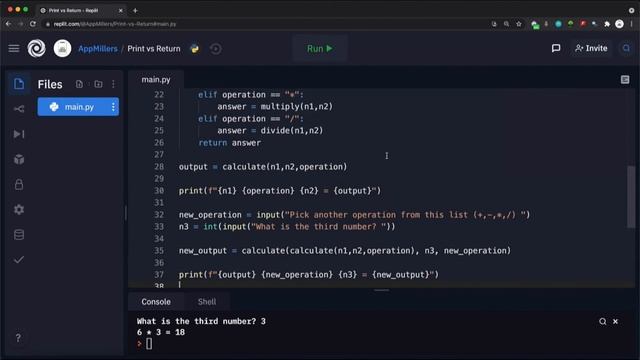Reload the browser page
640x360 pixels.
(x=33, y=24)
